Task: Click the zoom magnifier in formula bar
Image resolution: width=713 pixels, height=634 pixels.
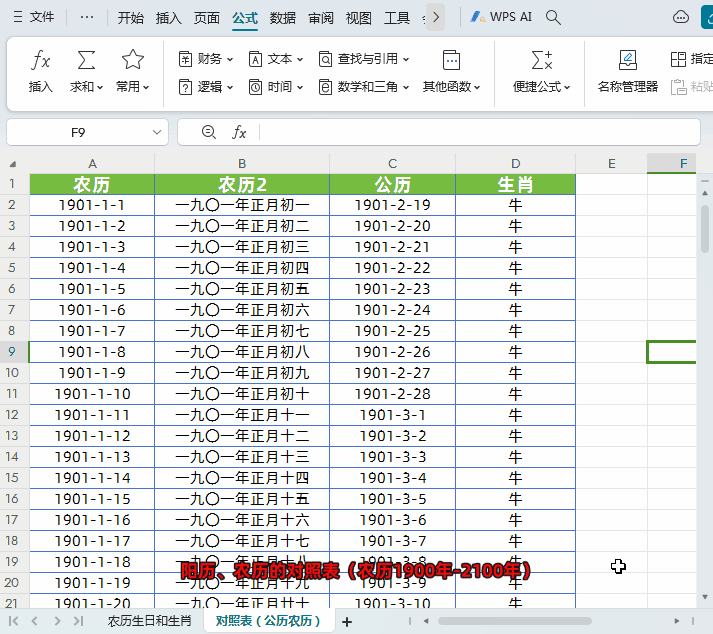Action: pos(209,132)
